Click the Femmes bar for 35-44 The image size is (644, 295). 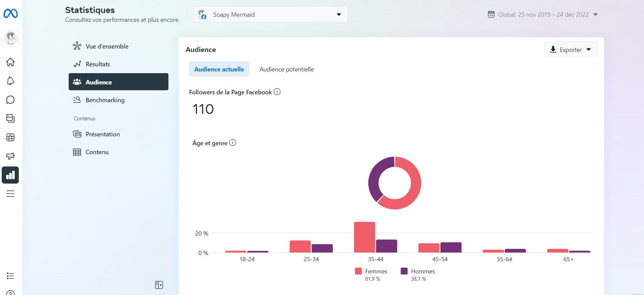click(365, 237)
